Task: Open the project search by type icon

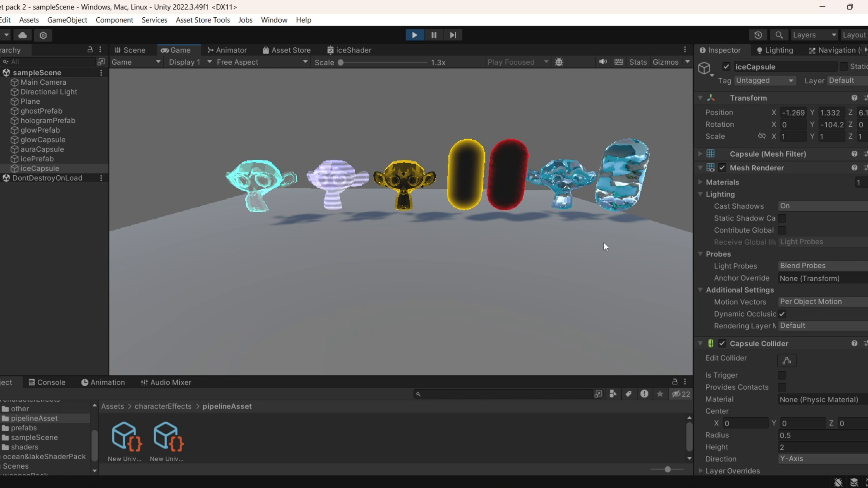Action: coord(613,394)
